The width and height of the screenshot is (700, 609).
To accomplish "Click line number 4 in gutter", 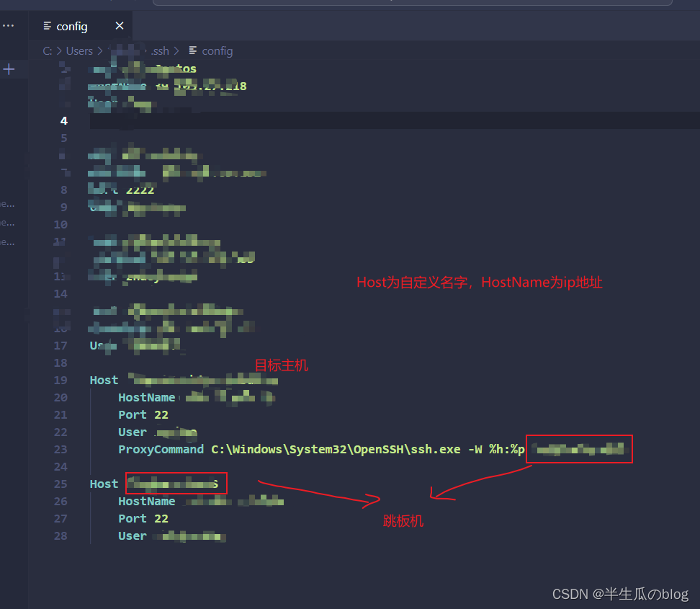I will (x=64, y=120).
